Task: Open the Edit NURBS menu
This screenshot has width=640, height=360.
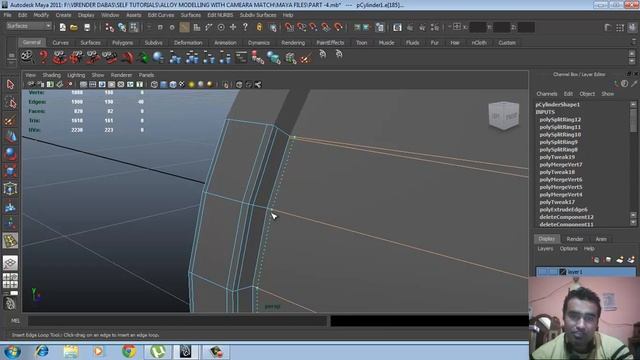Action: 220,15
